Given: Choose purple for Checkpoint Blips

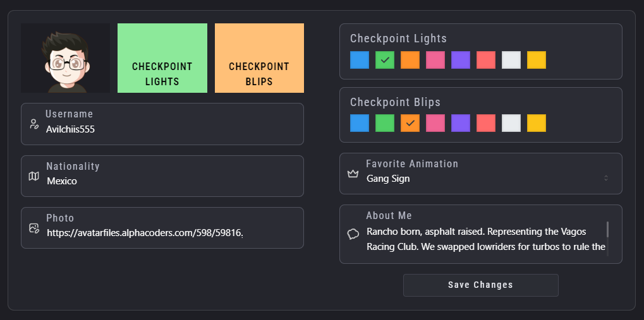Looking at the screenshot, I should point(461,123).
